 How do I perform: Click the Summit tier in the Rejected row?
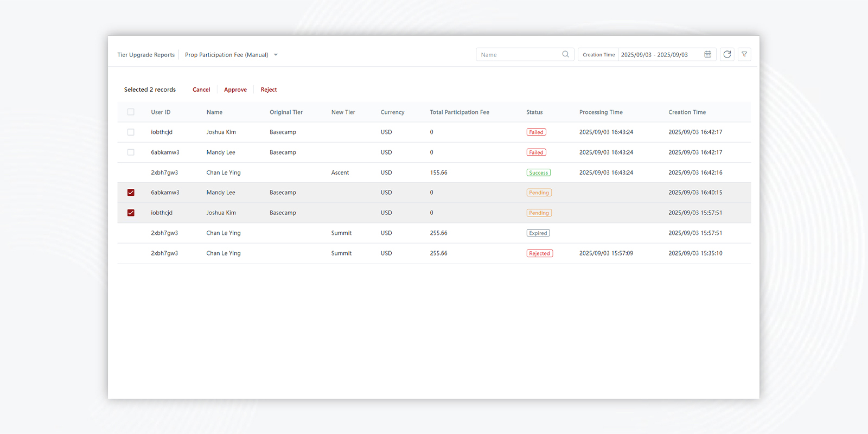pyautogui.click(x=341, y=253)
